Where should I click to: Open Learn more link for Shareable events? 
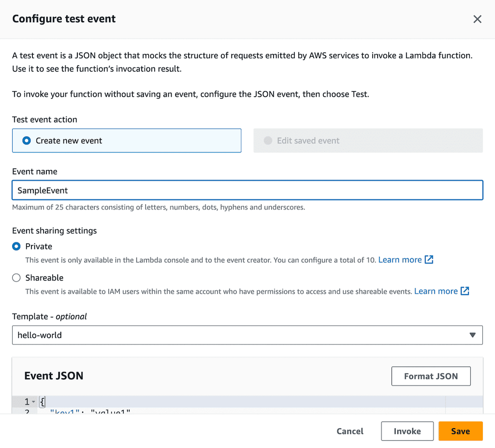pos(436,291)
